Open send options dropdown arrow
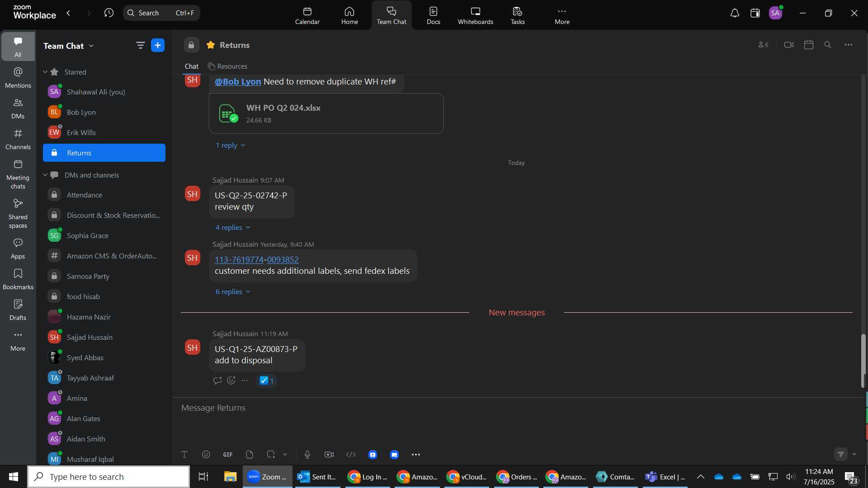This screenshot has height=488, width=868. [x=854, y=454]
